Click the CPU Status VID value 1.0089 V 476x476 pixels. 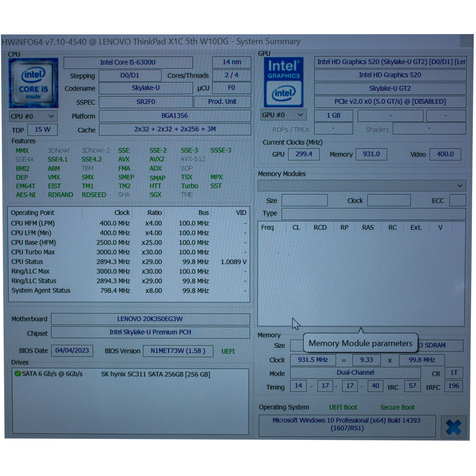234,262
